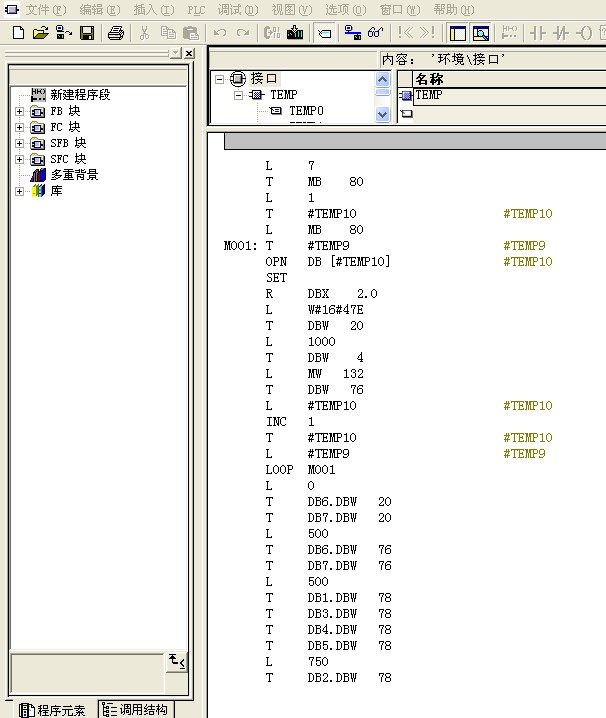Close the program elements side panel
606x718 pixels.
(x=190, y=53)
